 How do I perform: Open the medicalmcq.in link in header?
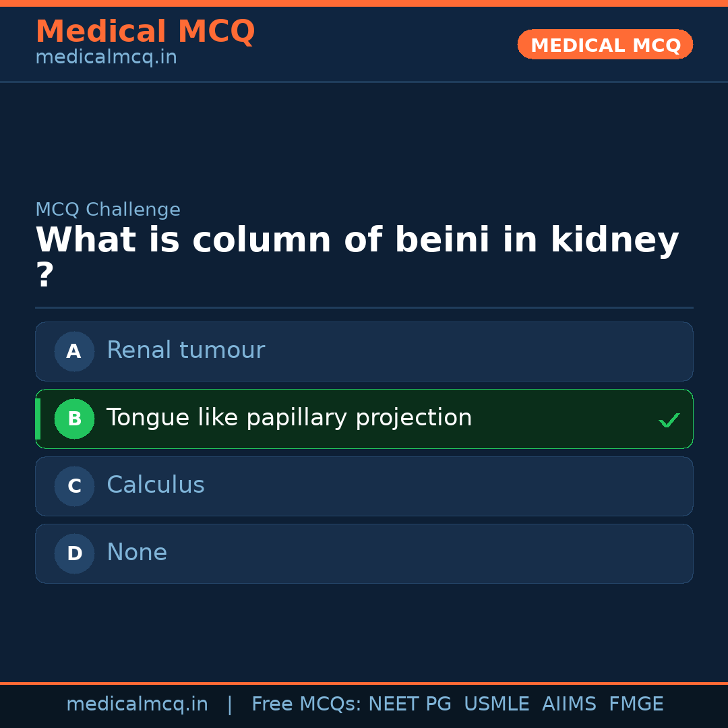pyautogui.click(x=106, y=58)
